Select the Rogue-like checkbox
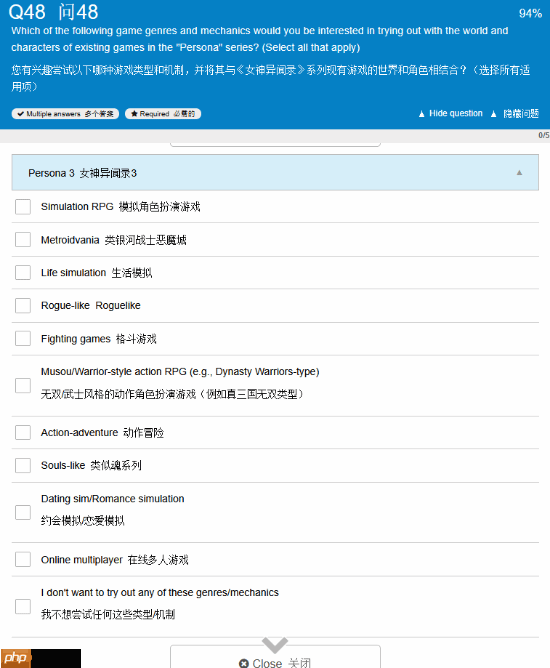This screenshot has height=668, width=550. tap(23, 305)
